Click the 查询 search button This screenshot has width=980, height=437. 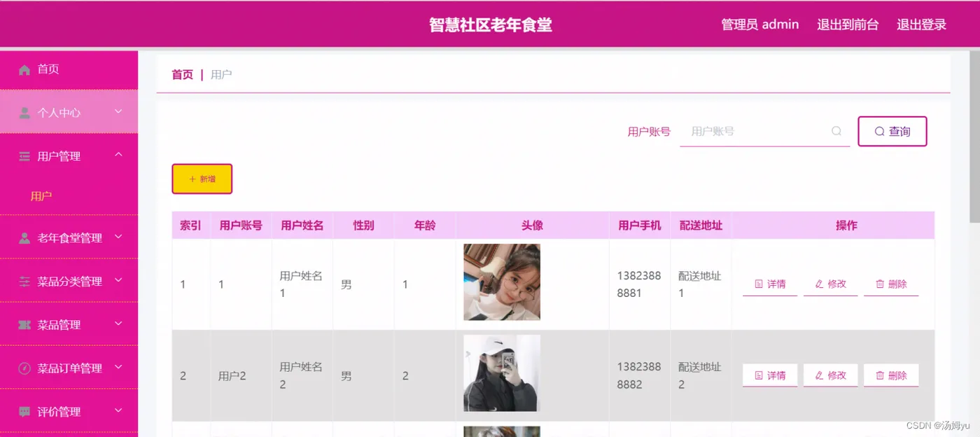pos(892,132)
